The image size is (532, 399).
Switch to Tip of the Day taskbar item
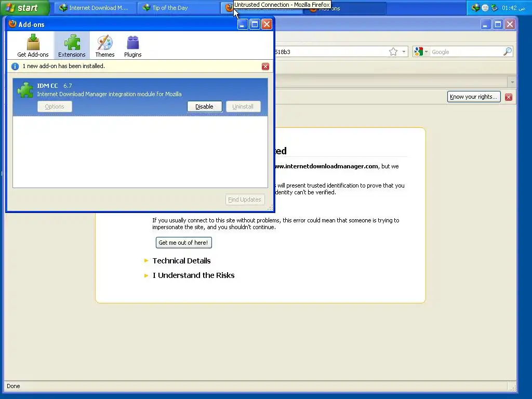(178, 8)
